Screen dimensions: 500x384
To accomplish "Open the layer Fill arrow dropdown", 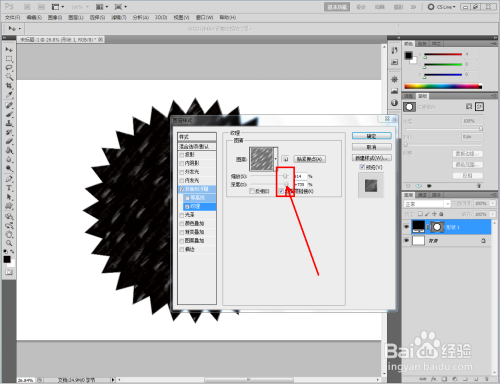I will tap(493, 214).
